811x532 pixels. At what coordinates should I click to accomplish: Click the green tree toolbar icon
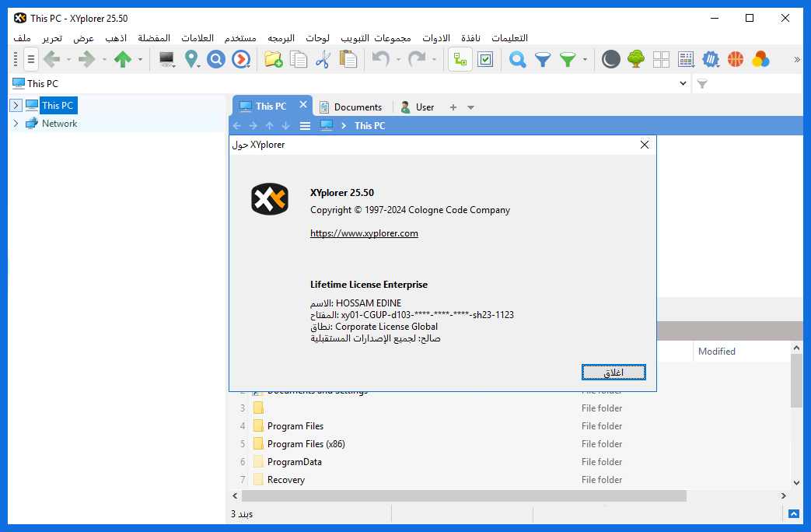pos(636,60)
